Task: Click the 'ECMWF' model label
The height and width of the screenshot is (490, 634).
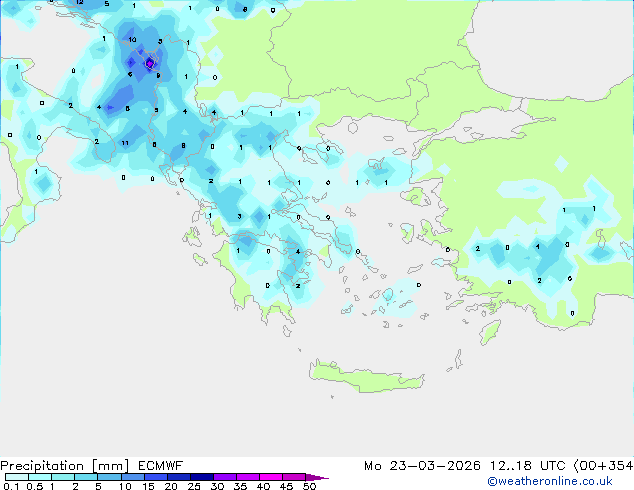Action: tap(160, 466)
